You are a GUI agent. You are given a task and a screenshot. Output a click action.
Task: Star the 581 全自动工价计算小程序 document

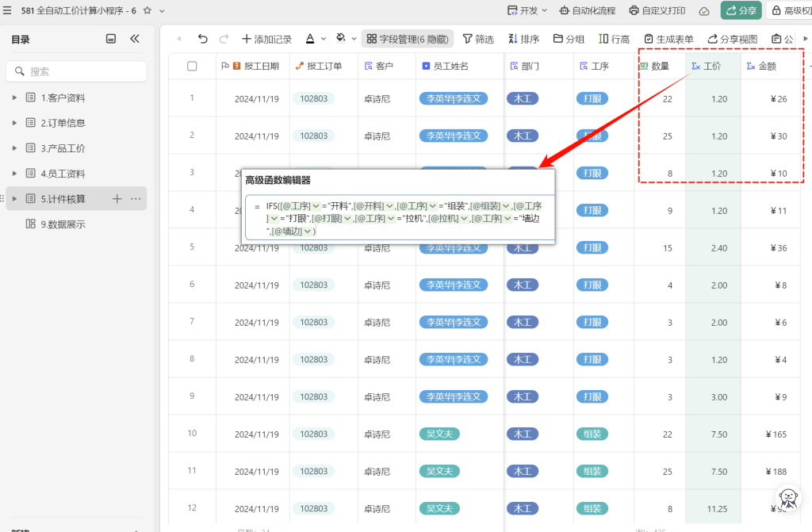(x=147, y=10)
